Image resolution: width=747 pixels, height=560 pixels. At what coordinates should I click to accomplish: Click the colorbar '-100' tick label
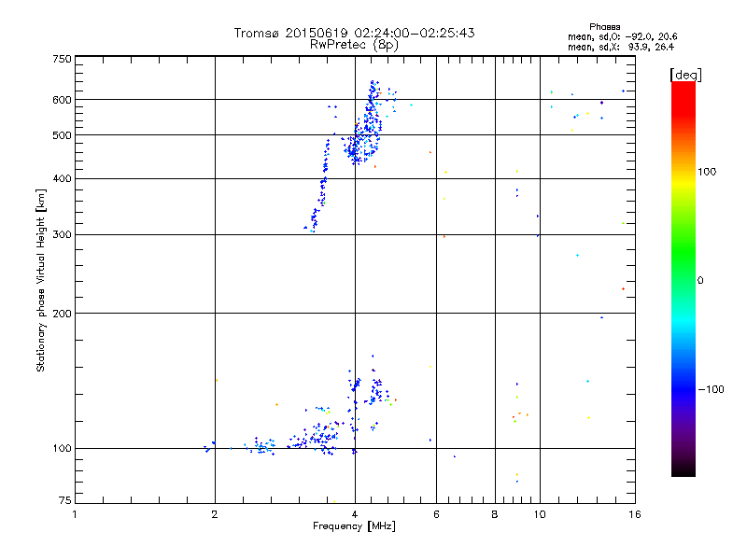[x=711, y=389]
